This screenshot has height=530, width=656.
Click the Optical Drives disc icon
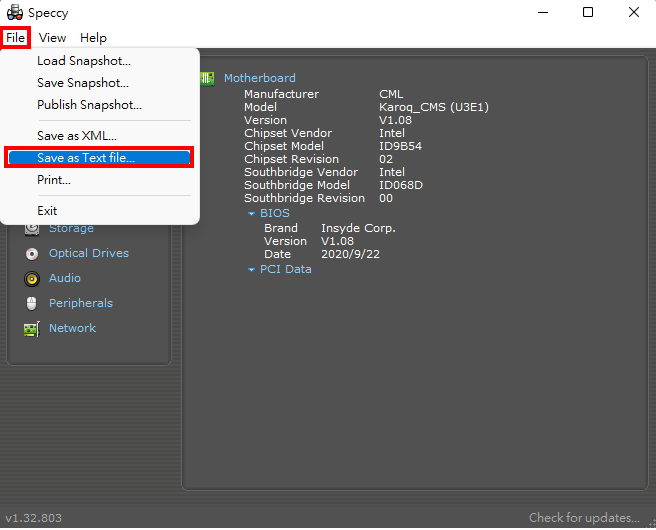click(32, 254)
